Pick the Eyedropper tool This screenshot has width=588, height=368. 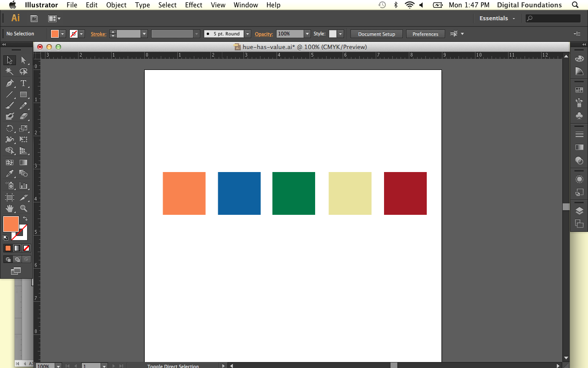[10, 174]
